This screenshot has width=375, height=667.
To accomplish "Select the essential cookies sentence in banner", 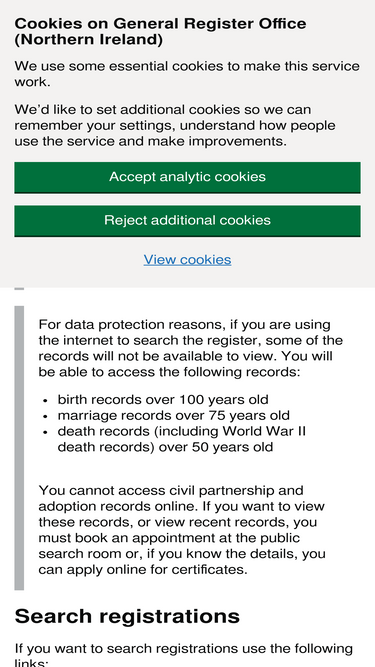I will coord(187,74).
